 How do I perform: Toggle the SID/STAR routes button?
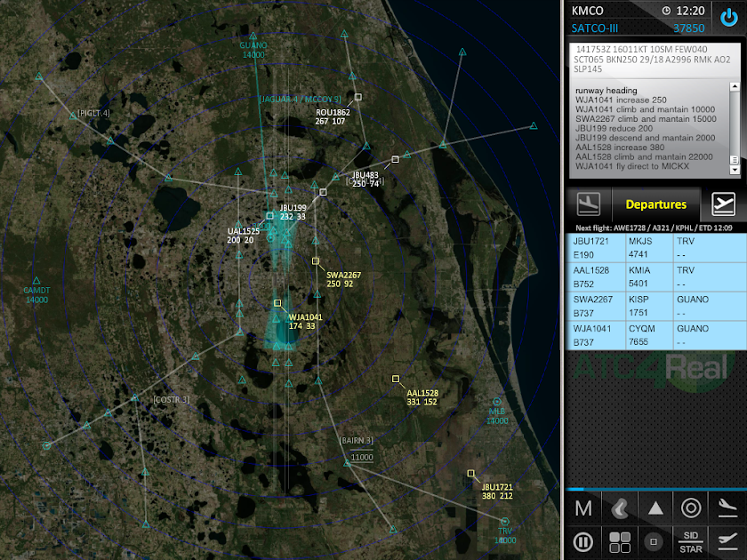pyautogui.click(x=691, y=542)
